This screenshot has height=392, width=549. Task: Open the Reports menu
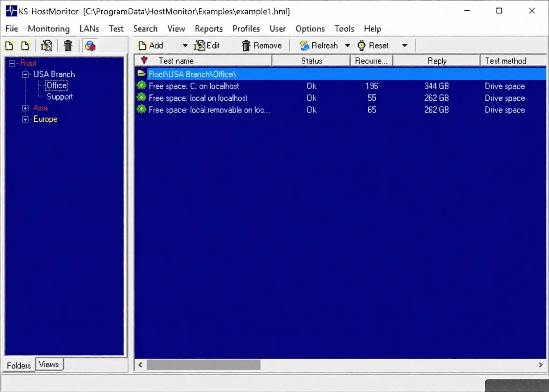209,29
